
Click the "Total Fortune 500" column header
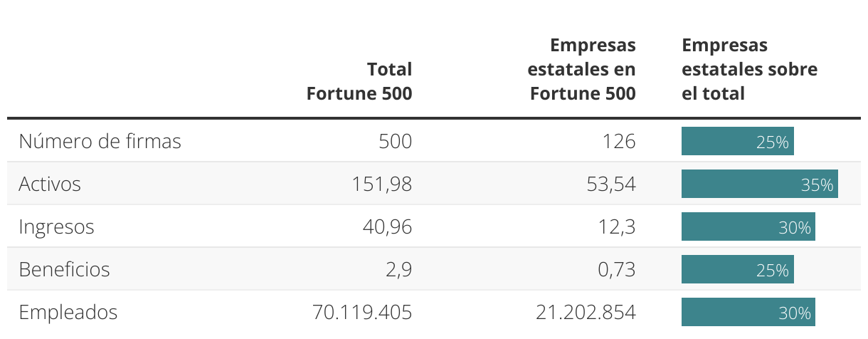tap(359, 81)
